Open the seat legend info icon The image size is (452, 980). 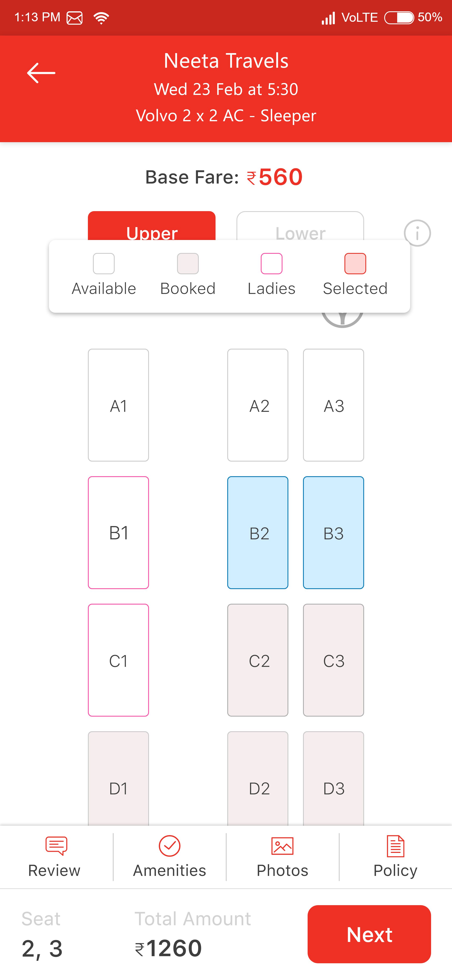tap(417, 233)
